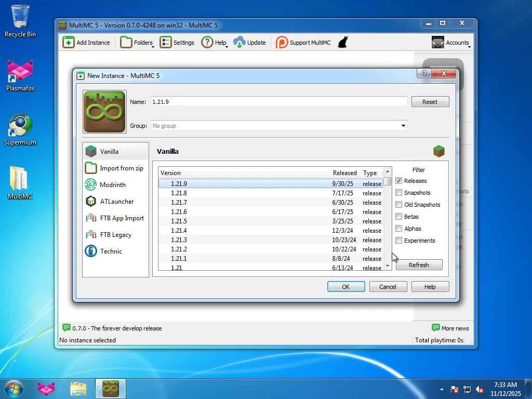
Task: Select version 1.21.4 row
Action: 270,230
